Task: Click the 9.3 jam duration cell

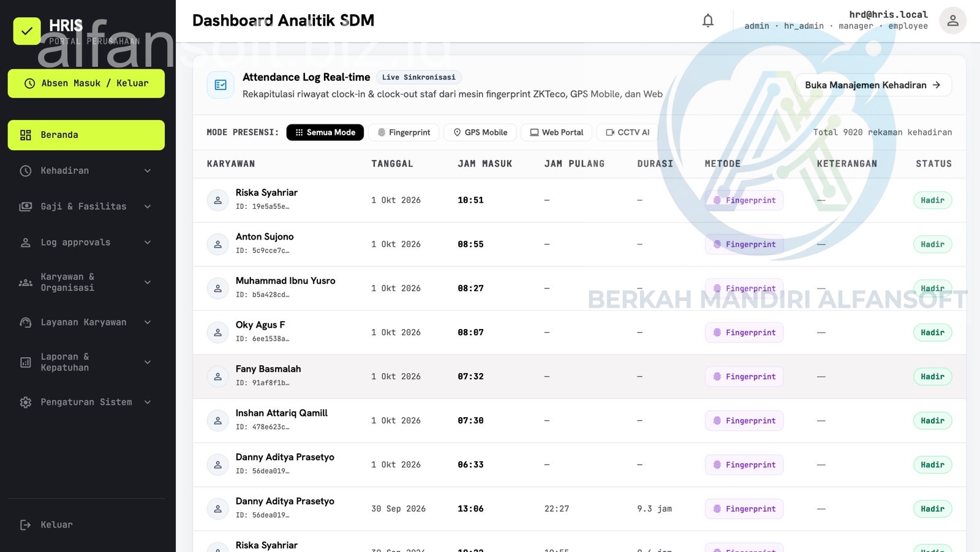Action: tap(654, 509)
